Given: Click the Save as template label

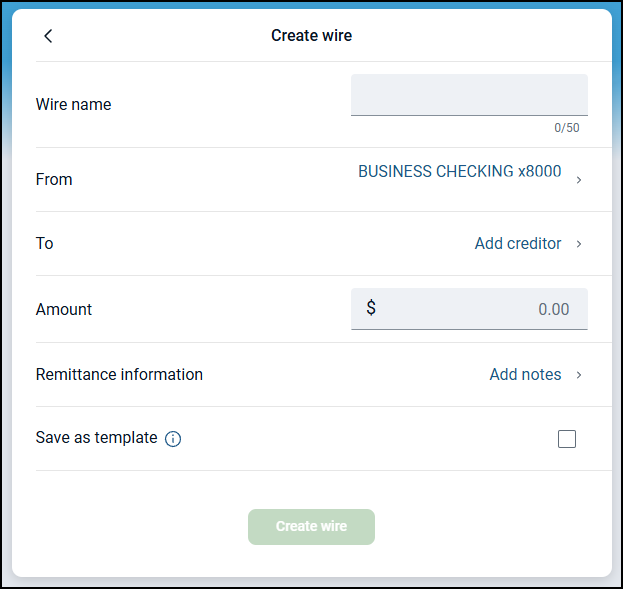Looking at the screenshot, I should 96,437.
